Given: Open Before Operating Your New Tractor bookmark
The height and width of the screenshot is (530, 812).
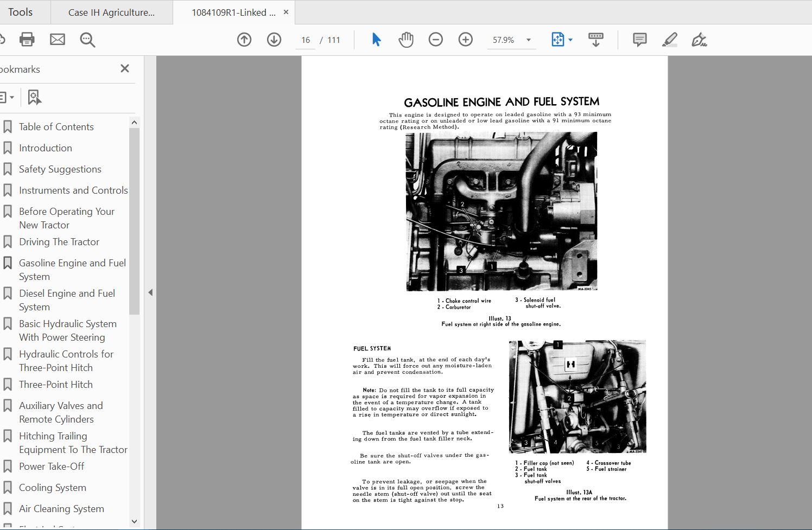Looking at the screenshot, I should click(x=67, y=218).
